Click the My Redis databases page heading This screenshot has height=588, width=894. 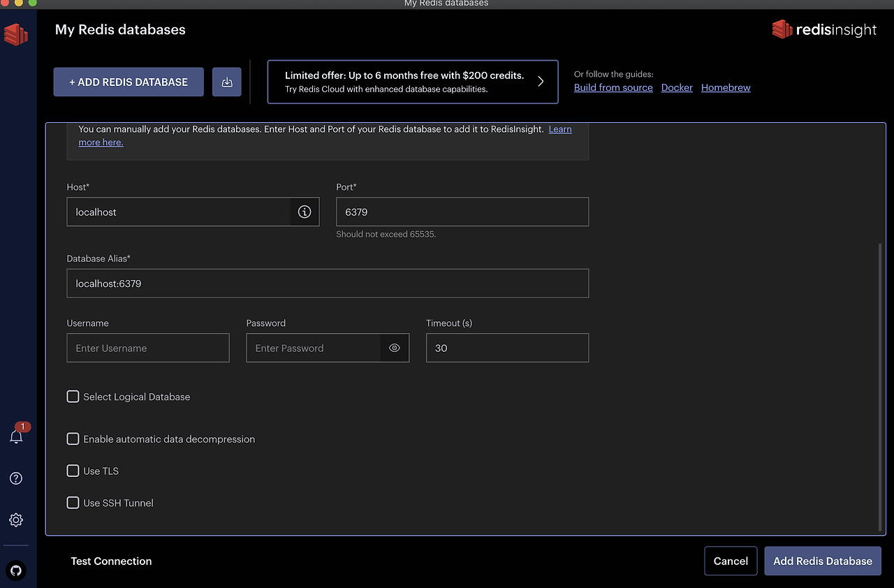(120, 29)
